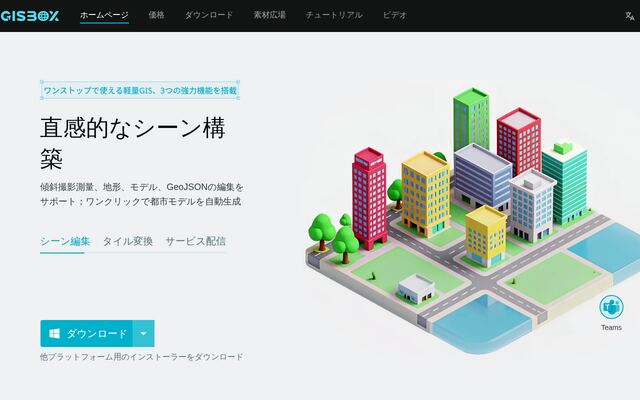The image size is (640, 400).
Task: Open the ダウンロード nav item
Action: [209, 15]
